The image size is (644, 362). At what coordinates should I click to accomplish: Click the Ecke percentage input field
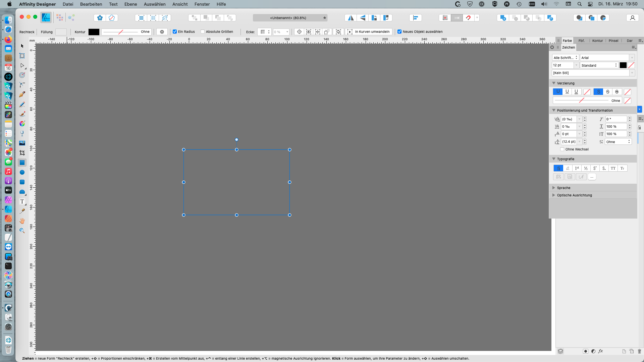(279, 32)
